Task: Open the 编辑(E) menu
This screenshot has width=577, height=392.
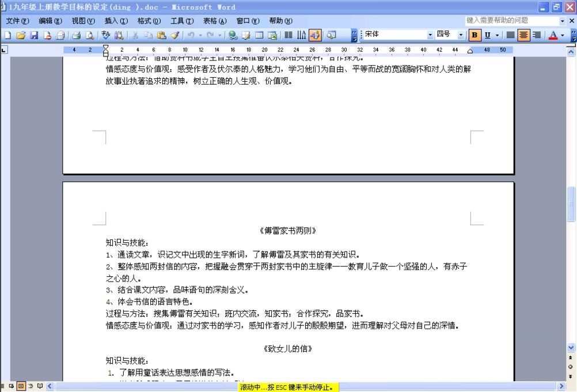Action: tap(51, 21)
